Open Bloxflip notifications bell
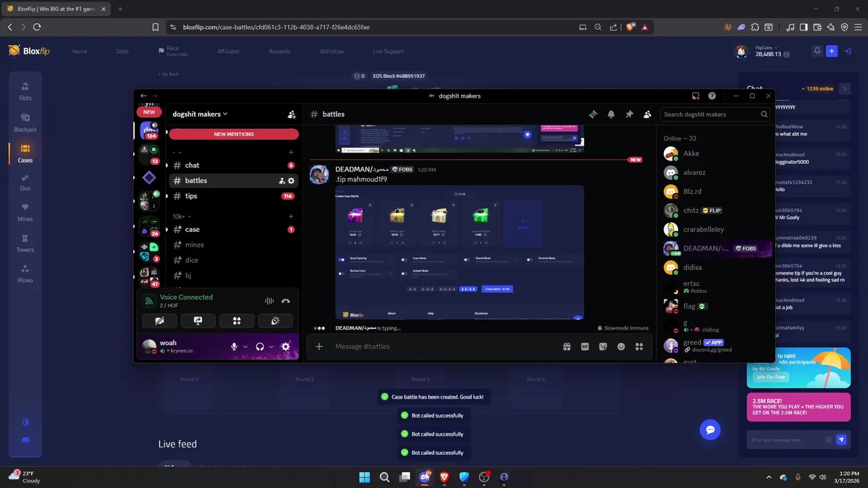 pos(817,51)
